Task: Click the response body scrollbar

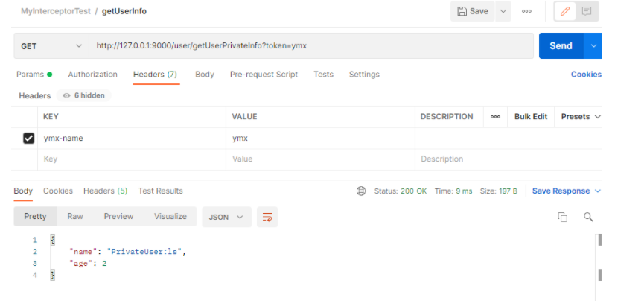Action: click(599, 257)
